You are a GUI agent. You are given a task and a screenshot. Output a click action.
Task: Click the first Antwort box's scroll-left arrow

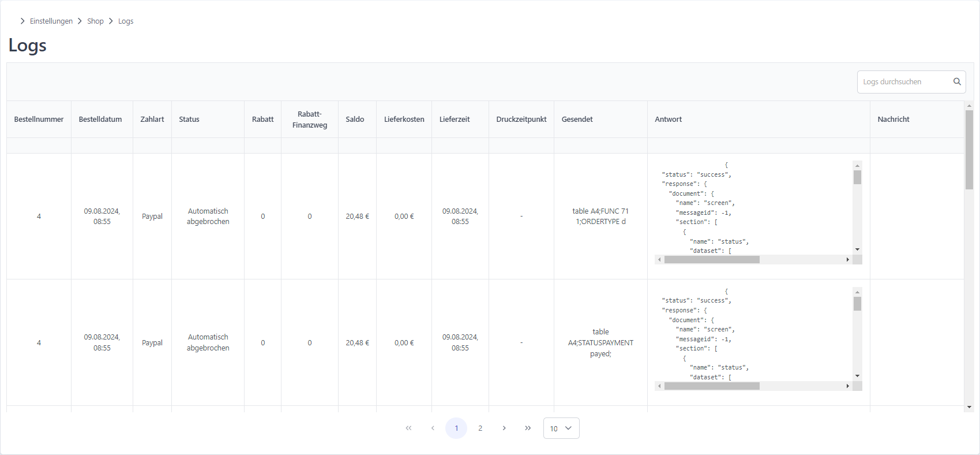point(659,260)
